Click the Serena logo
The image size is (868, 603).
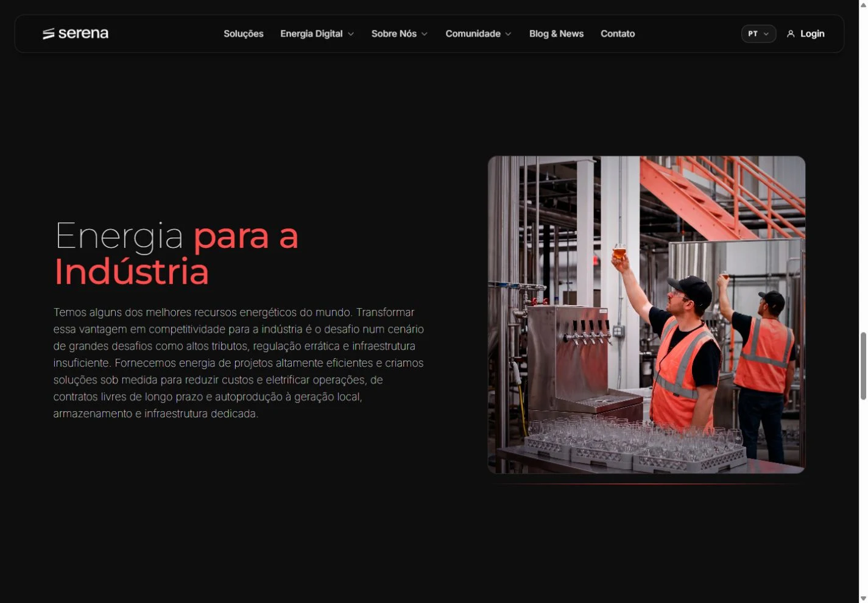pos(76,33)
